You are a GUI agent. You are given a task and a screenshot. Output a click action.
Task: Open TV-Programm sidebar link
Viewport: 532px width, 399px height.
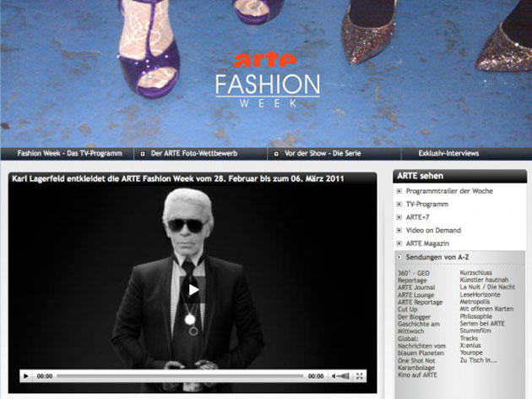427,204
